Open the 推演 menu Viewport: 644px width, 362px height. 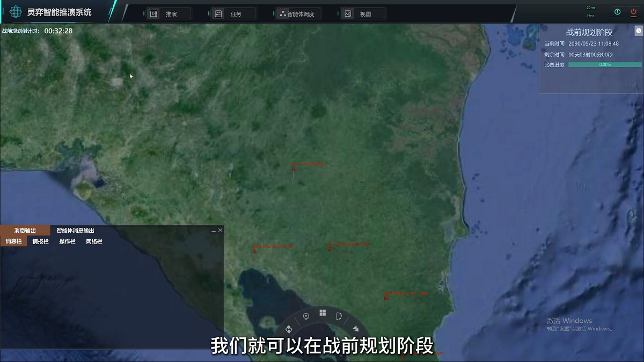169,14
